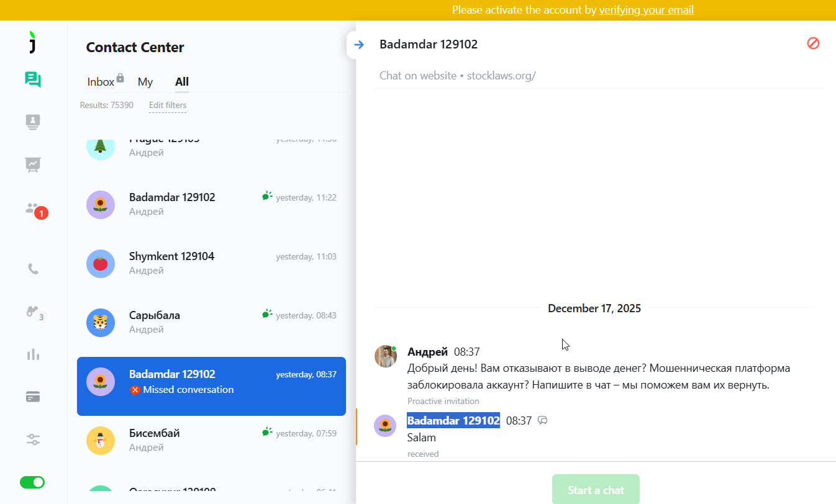This screenshot has height=504, width=836.
Task: Open the visitors monitor icon in sidebar
Action: [33, 122]
